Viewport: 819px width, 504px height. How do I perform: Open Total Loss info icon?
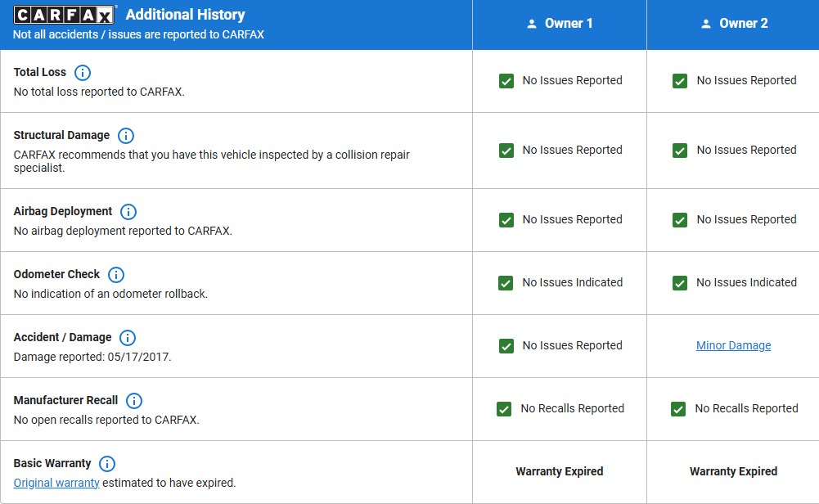(83, 73)
